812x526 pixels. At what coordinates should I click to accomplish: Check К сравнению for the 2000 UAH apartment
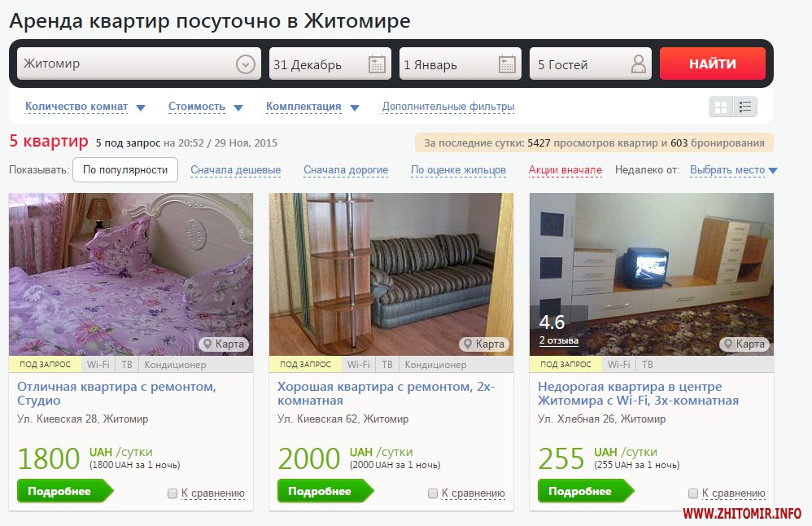click(433, 493)
